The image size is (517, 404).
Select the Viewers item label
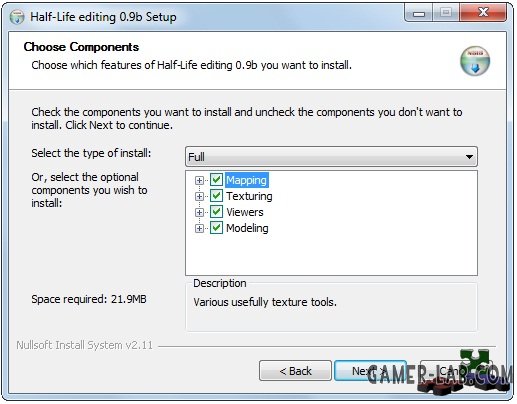point(245,212)
